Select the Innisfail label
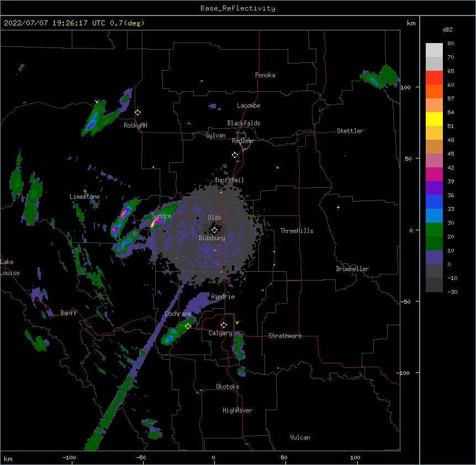This screenshot has width=476, height=465. [x=229, y=180]
